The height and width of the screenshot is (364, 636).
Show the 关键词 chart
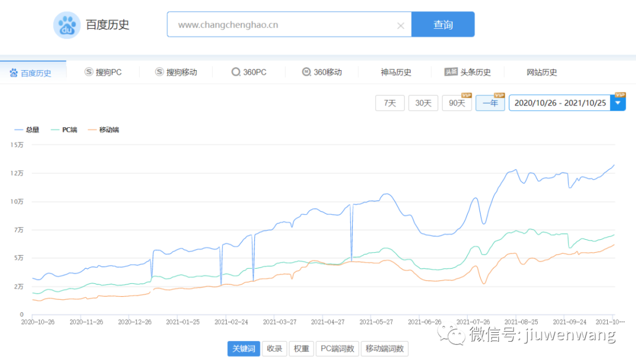coord(244,349)
